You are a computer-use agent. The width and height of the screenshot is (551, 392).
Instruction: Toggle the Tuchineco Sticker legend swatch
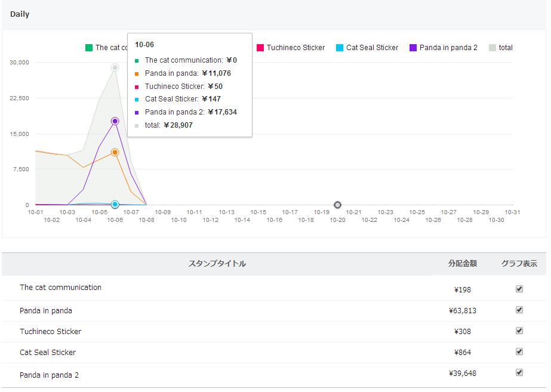click(260, 48)
